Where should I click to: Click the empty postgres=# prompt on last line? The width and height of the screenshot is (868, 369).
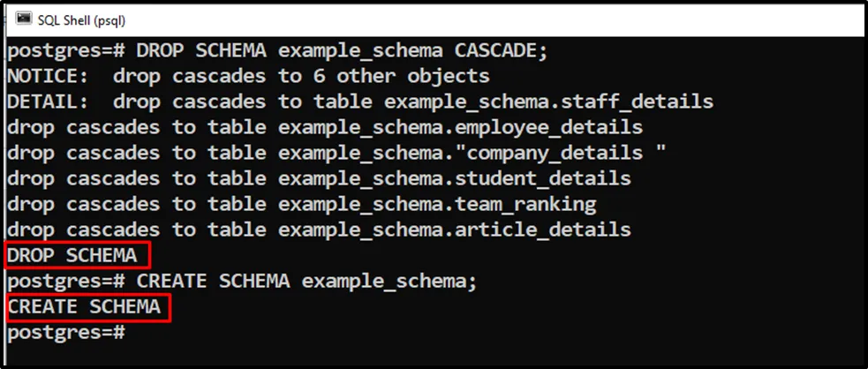tap(65, 333)
